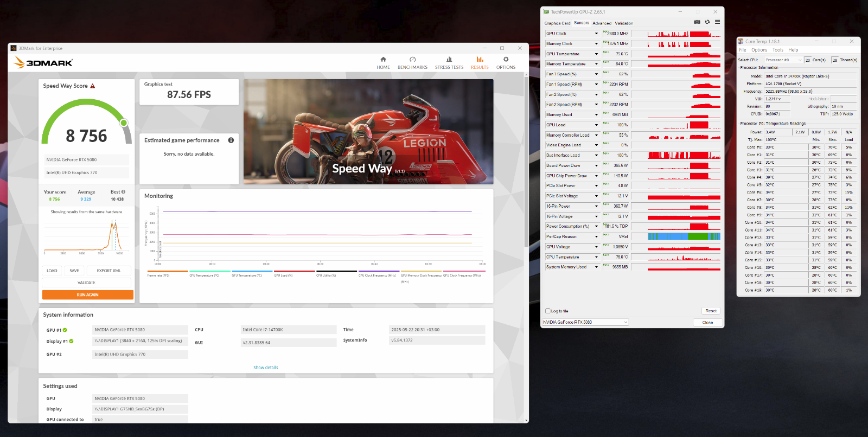This screenshot has height=437, width=868.
Task: Open the 3DMark Home section
Action: 383,62
